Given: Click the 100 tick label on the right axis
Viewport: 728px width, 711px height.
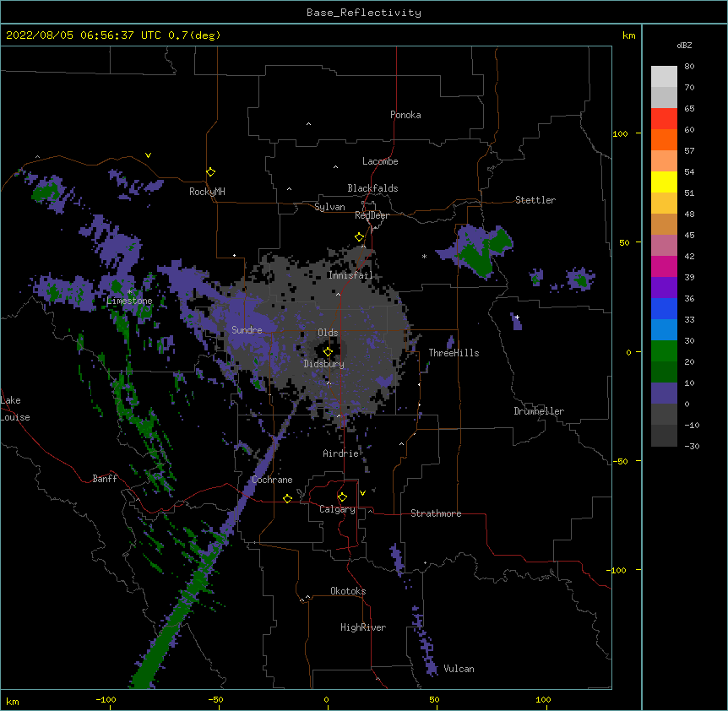Looking at the screenshot, I should point(620,133).
